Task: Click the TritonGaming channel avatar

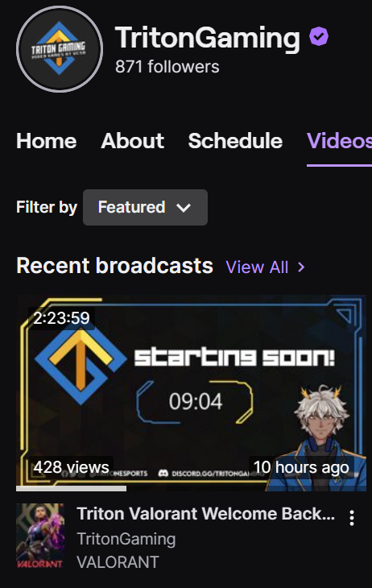Action: (60, 49)
